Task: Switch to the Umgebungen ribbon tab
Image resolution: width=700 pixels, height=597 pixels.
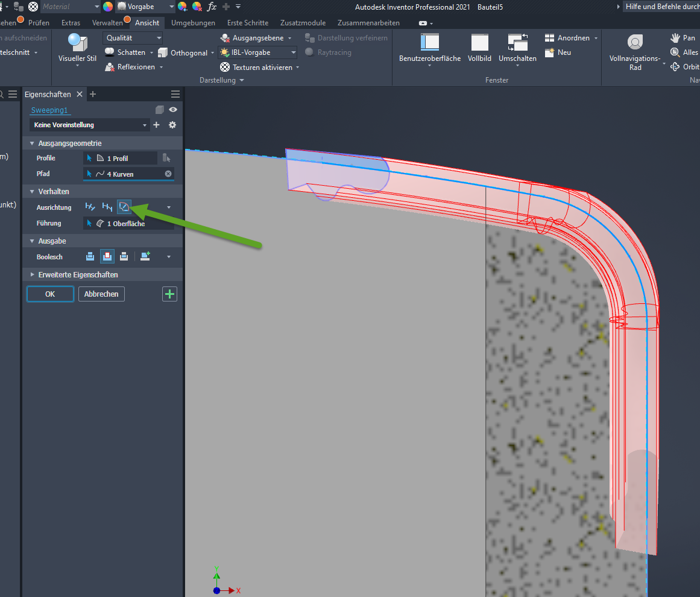Action: tap(193, 23)
